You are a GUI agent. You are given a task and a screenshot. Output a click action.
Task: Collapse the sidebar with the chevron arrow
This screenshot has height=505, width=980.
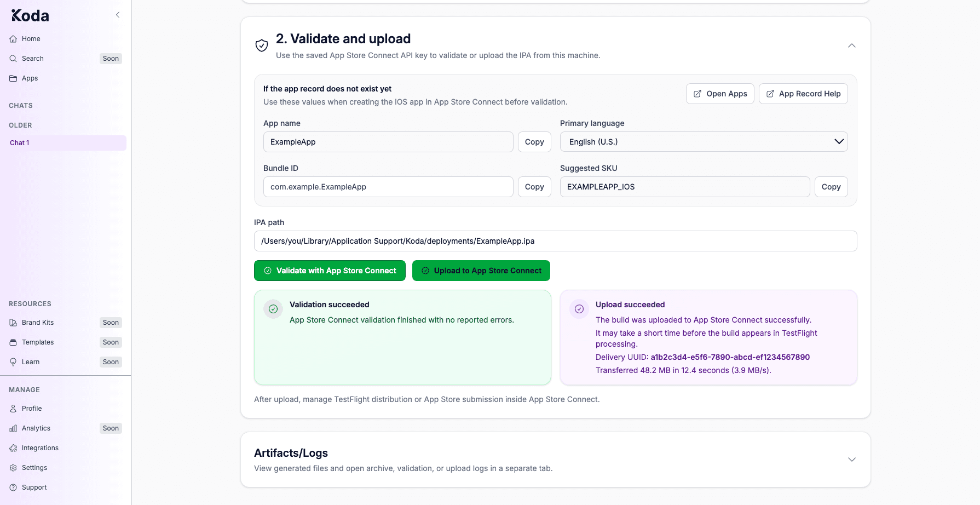pyautogui.click(x=118, y=15)
